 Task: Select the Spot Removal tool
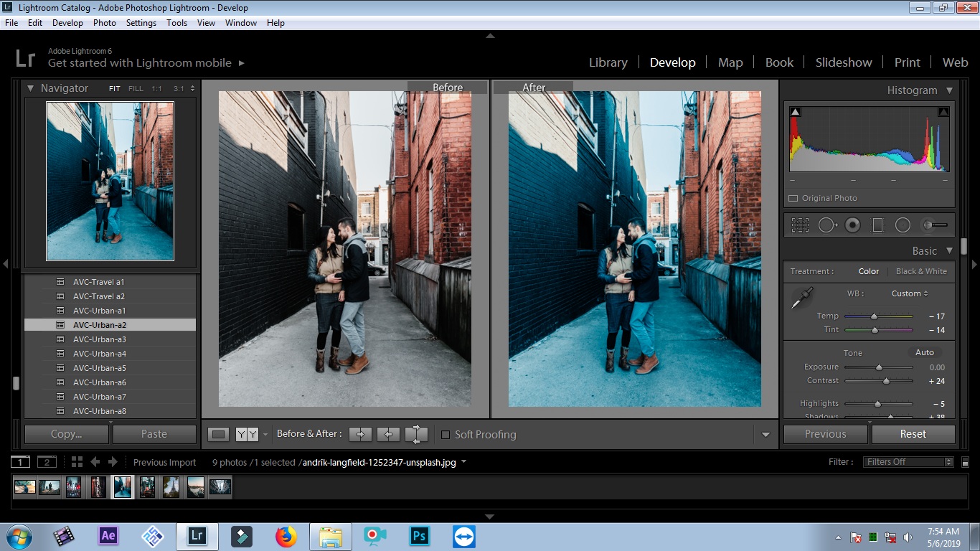(x=827, y=225)
